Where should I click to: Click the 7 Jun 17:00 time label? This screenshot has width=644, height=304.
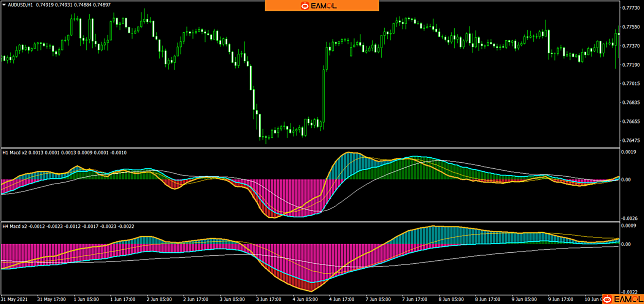point(415,299)
